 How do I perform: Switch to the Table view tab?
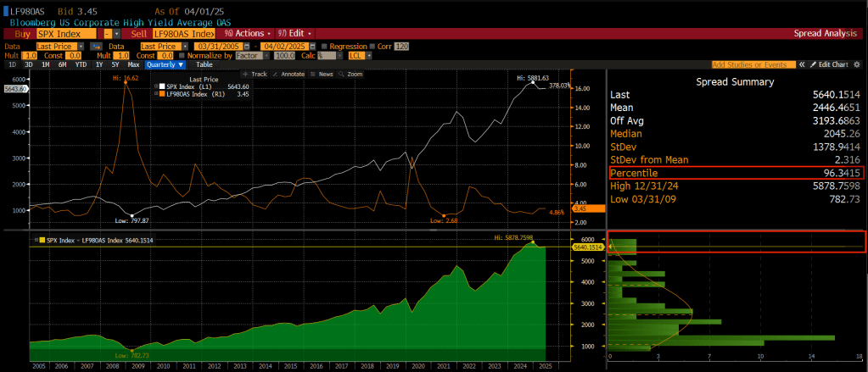[x=204, y=64]
